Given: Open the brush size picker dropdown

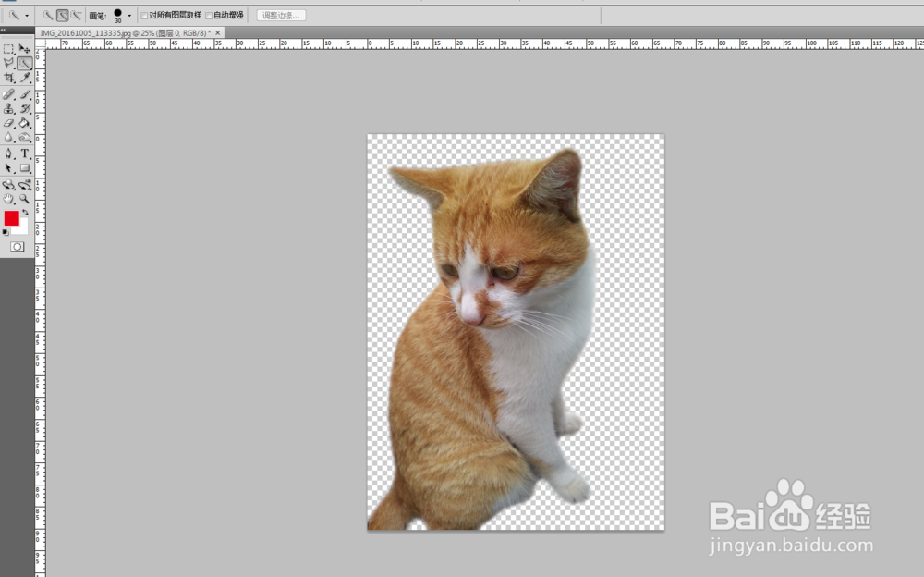Looking at the screenshot, I should coord(129,16).
